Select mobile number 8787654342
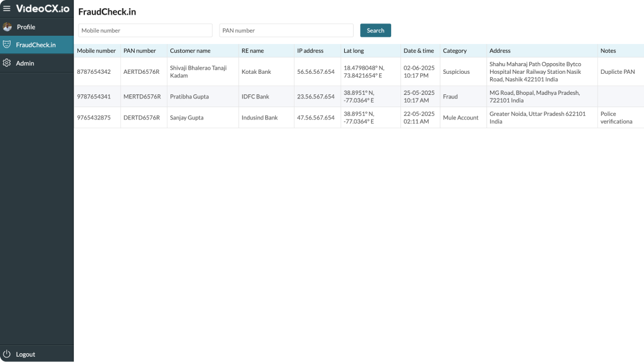644x362 pixels. (x=94, y=71)
